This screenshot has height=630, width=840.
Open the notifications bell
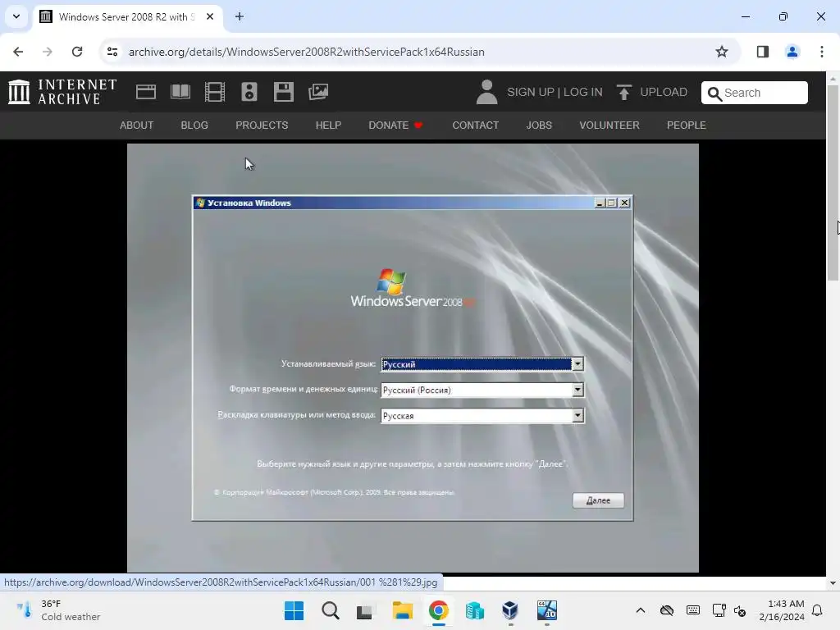(817, 610)
